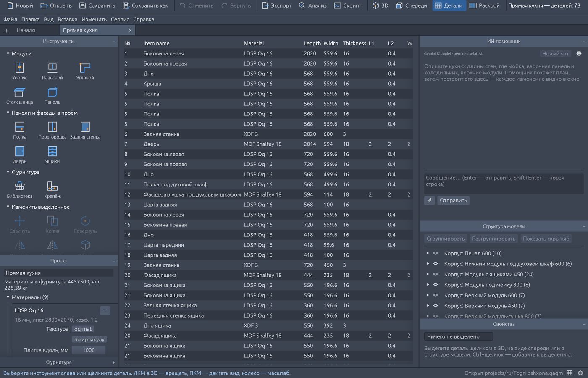Switch to the 3D view

tap(381, 5)
